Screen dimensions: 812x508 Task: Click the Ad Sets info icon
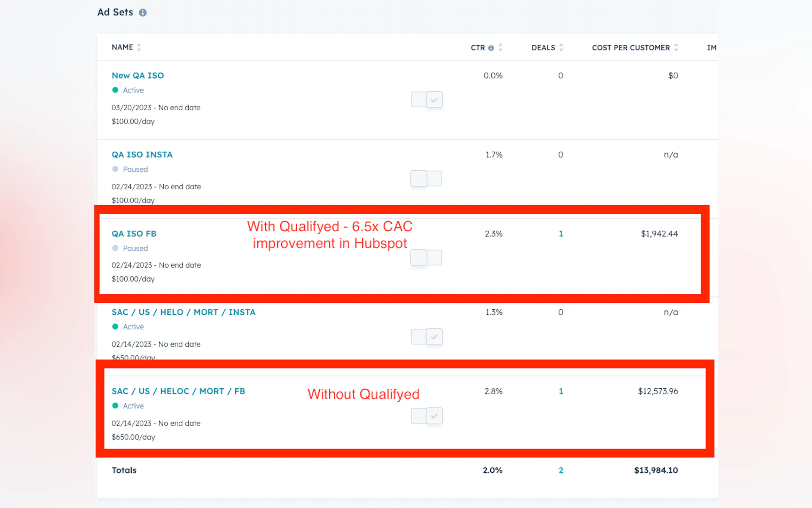tap(143, 13)
